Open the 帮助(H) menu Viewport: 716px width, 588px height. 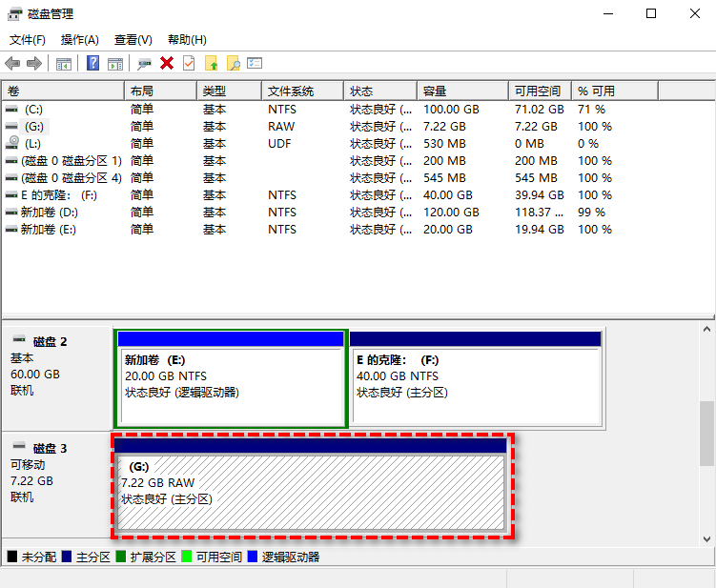187,40
